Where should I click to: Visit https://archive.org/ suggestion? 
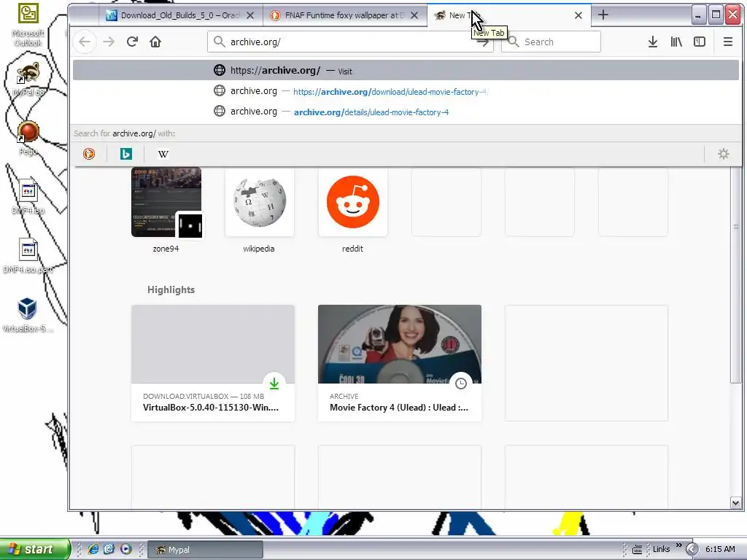[406, 71]
